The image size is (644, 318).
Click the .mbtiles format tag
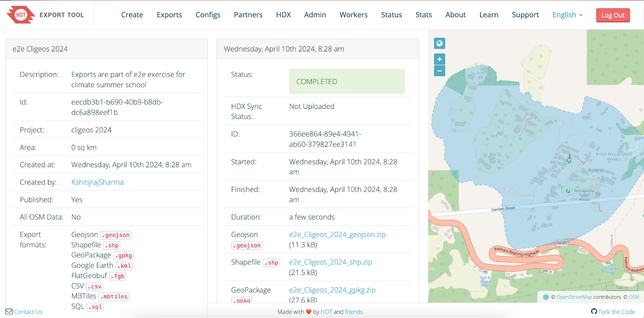[x=114, y=297]
